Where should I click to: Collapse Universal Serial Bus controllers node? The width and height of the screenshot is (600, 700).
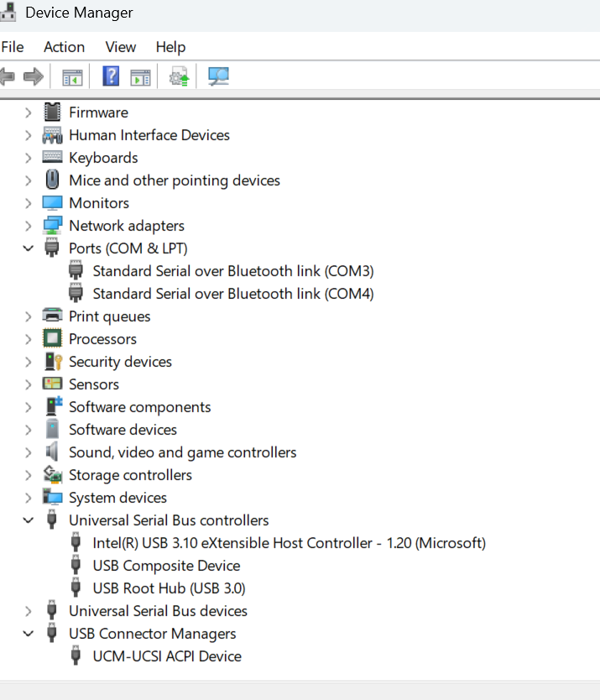29,520
